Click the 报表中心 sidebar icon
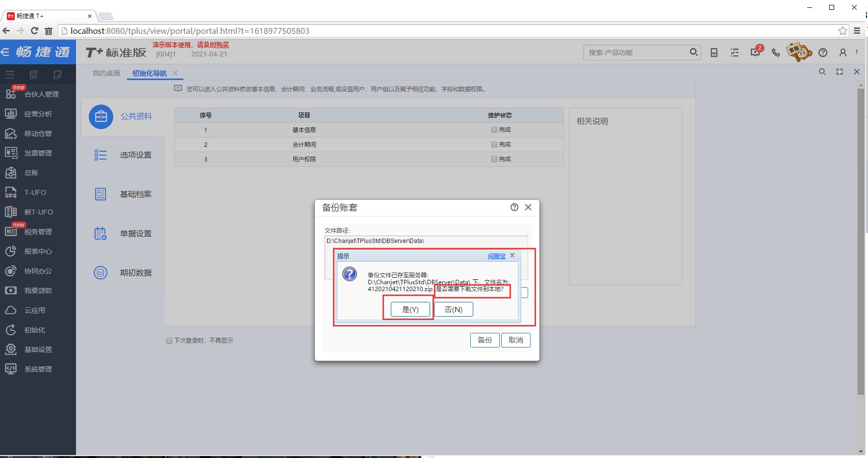Viewport: 868px width, 458px height. point(11,251)
